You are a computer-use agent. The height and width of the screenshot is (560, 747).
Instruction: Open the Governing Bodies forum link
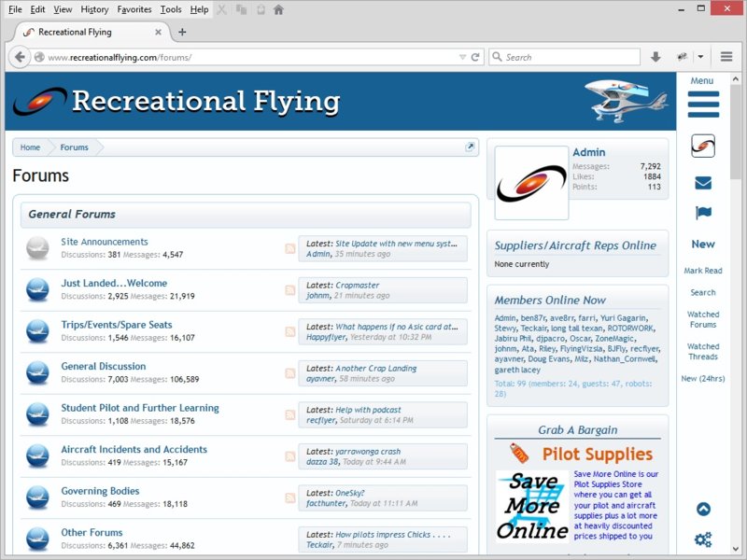tap(100, 491)
